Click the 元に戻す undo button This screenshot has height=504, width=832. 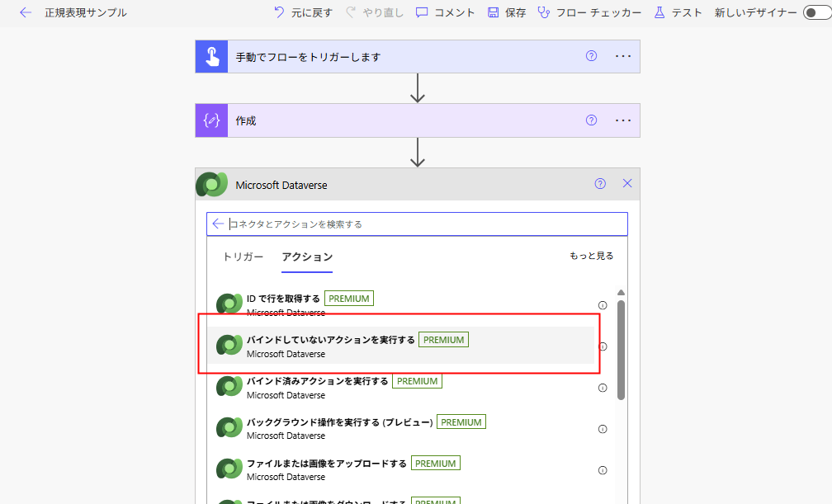click(303, 13)
